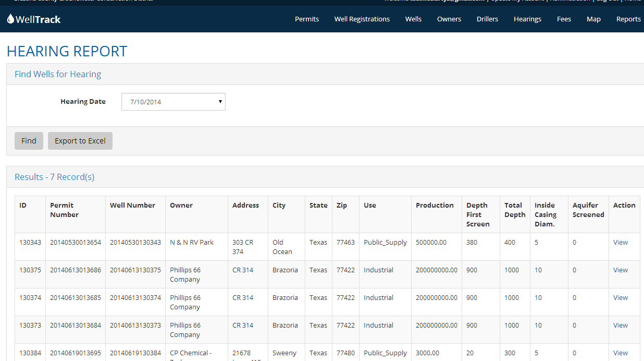Open the Wells navigation item
644x361 pixels.
pos(414,19)
